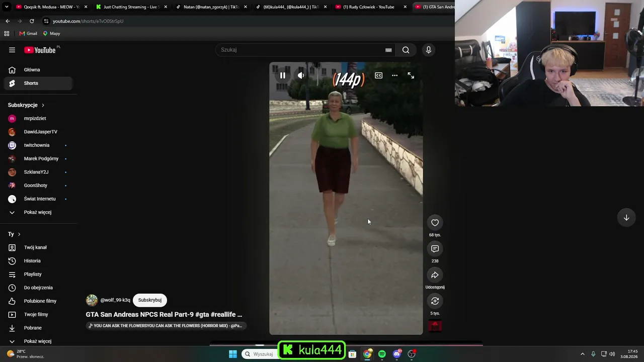Expand the lower Pokaż więcej under Pobrane
644x362 pixels.
pos(38,341)
